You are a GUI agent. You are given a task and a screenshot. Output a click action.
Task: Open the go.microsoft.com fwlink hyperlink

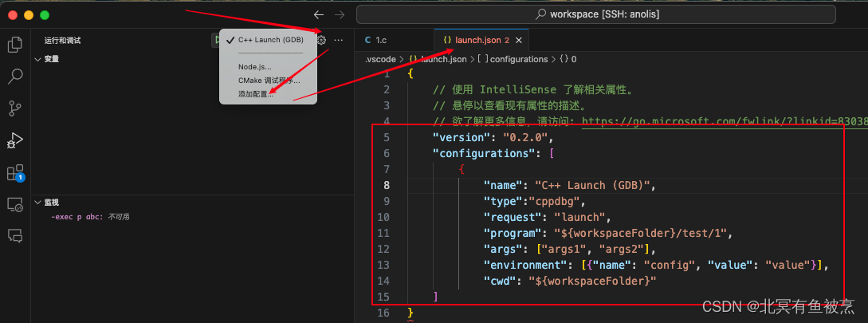(725, 121)
